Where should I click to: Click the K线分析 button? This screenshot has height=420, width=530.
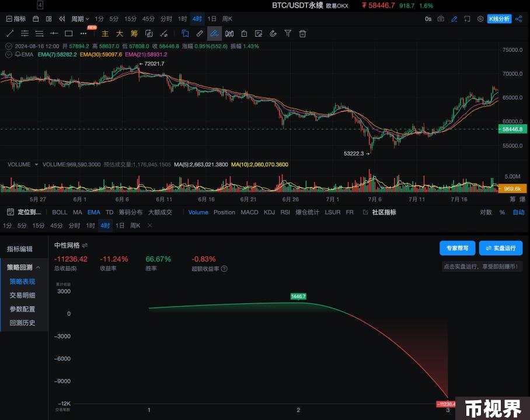pos(499,19)
